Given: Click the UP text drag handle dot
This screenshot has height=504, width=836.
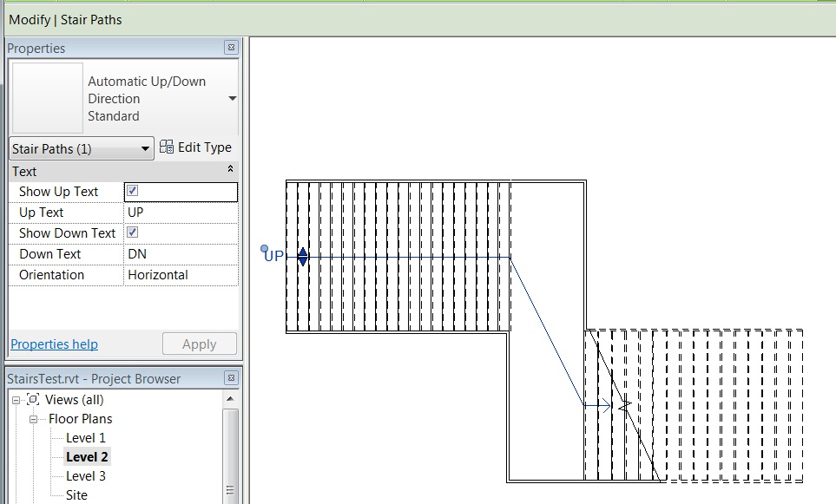Looking at the screenshot, I should 264,248.
